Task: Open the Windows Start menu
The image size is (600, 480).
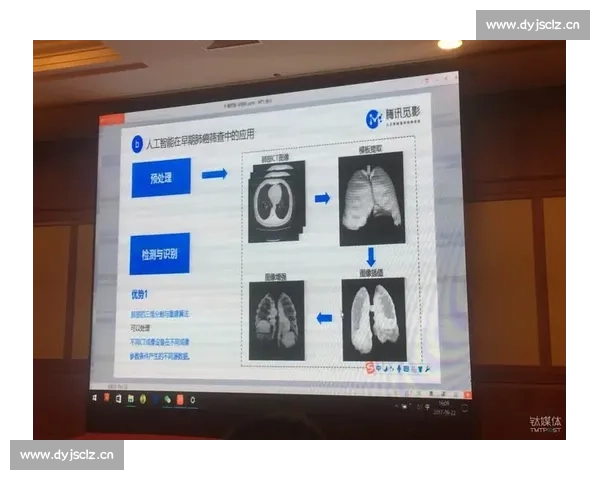Action: click(95, 398)
